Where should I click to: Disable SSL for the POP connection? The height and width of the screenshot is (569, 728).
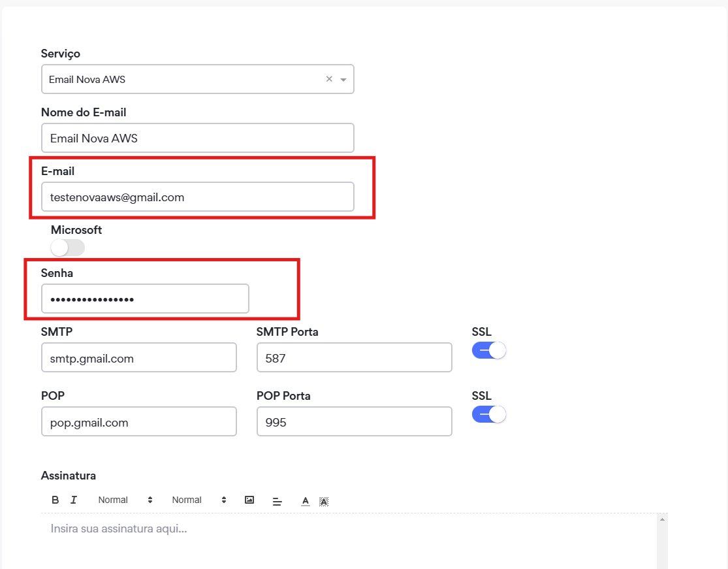[x=488, y=414]
